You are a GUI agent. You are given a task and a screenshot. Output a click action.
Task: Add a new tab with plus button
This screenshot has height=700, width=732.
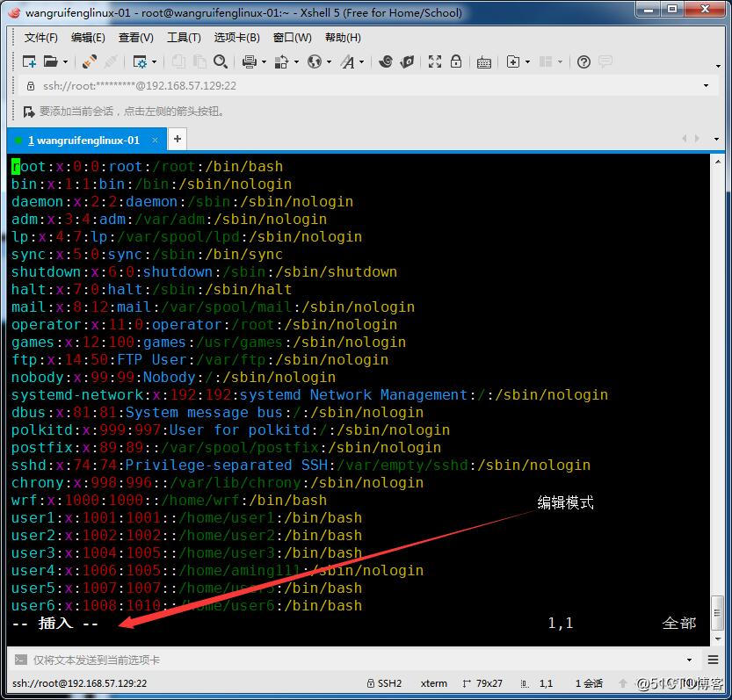coord(178,139)
